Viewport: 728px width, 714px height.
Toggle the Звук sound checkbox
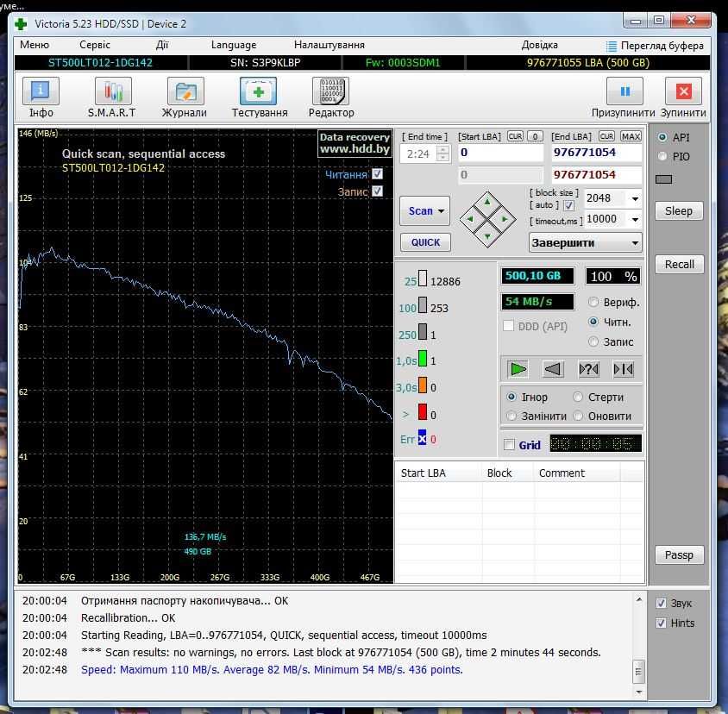(x=661, y=603)
